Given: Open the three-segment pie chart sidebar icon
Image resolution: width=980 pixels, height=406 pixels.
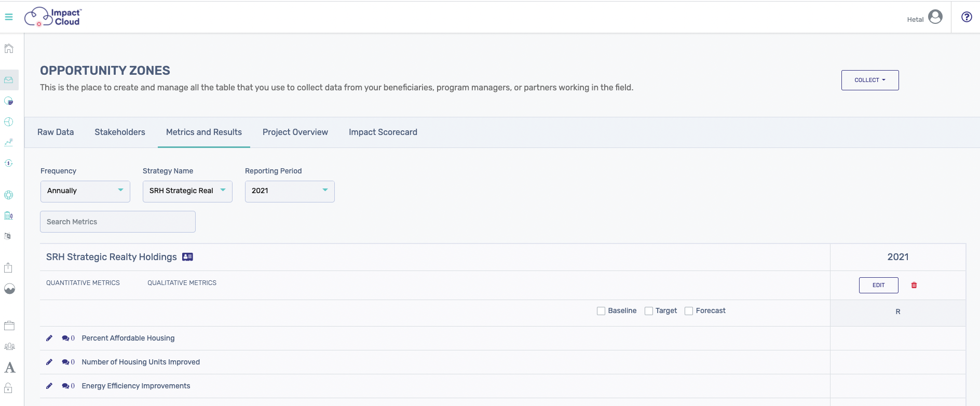Looking at the screenshot, I should [9, 122].
